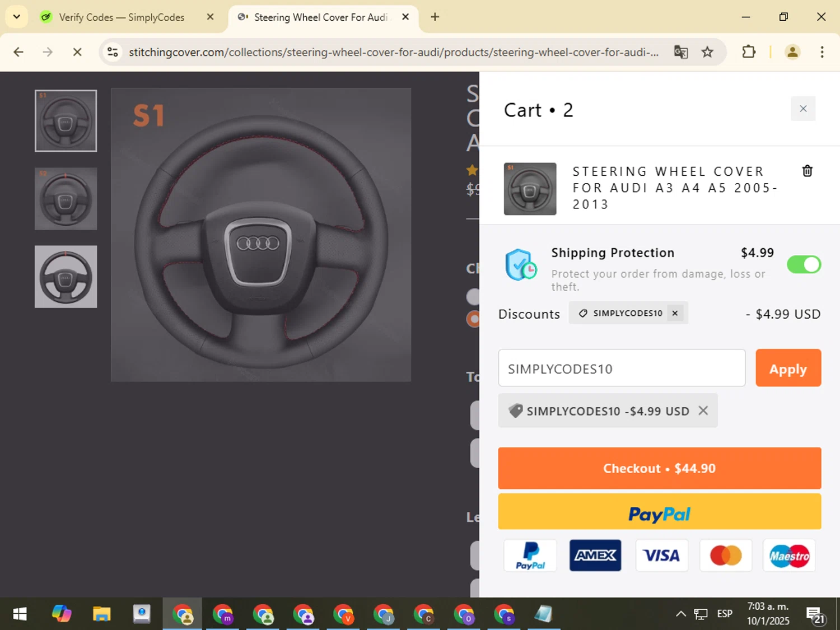Open the ESP language selector
The width and height of the screenshot is (840, 630).
pos(725,614)
